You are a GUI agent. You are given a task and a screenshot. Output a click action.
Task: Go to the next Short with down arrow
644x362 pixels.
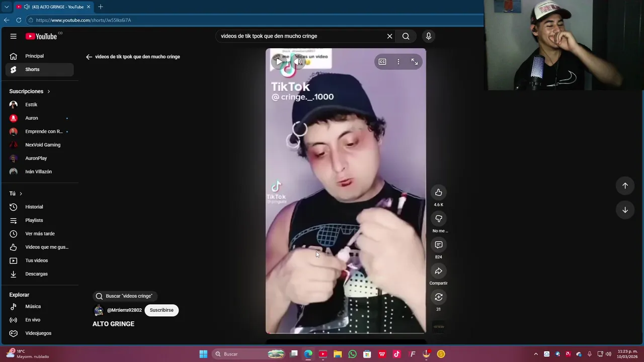tap(625, 210)
